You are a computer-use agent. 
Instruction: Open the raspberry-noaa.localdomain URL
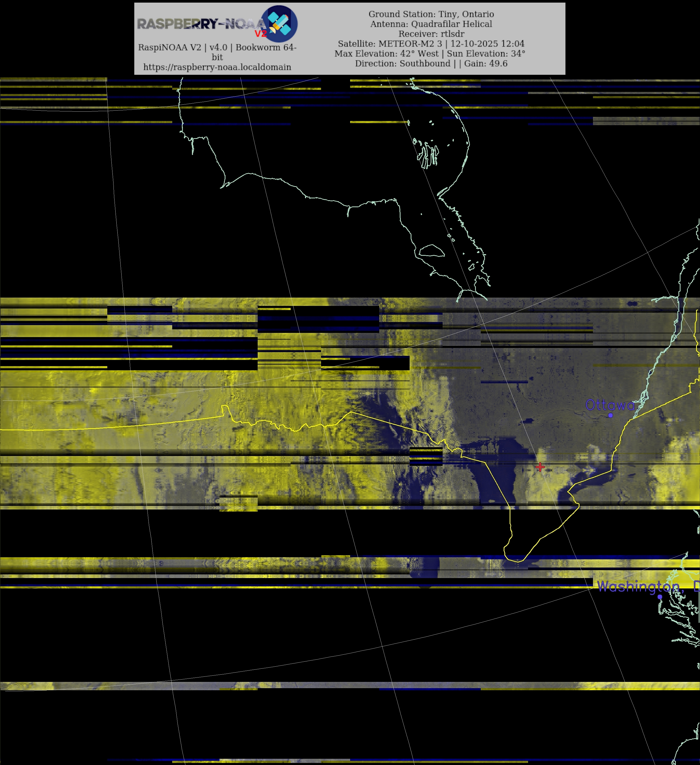tap(217, 67)
